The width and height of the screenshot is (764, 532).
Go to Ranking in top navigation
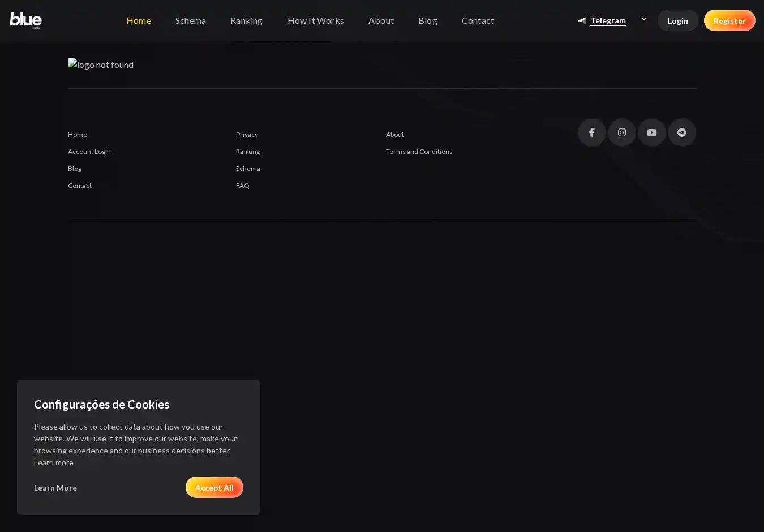pyautogui.click(x=246, y=20)
